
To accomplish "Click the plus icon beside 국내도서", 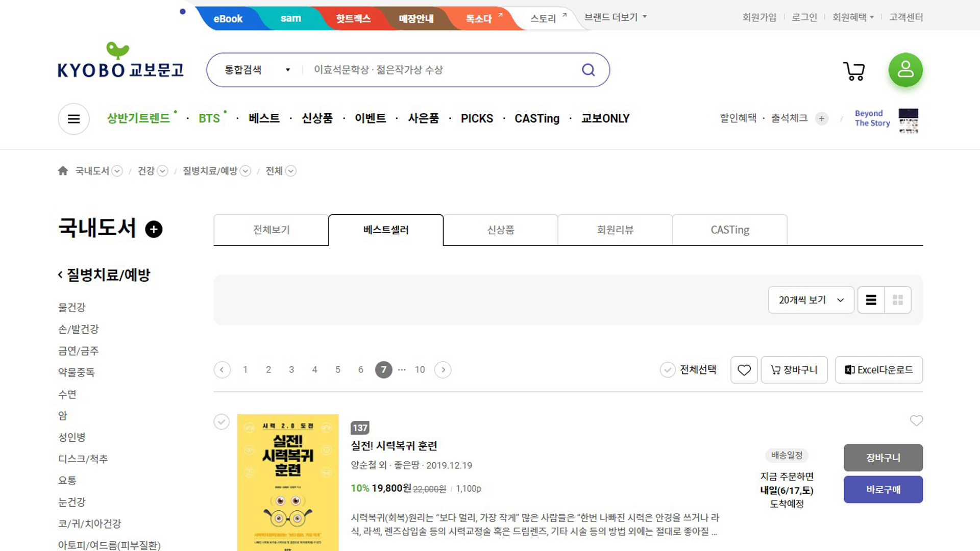I will 154,229.
